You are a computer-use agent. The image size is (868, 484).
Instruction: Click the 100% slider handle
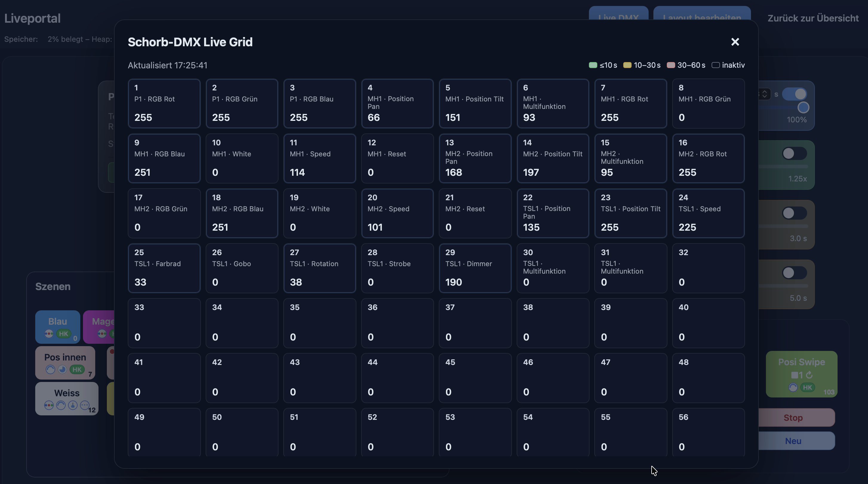803,107
